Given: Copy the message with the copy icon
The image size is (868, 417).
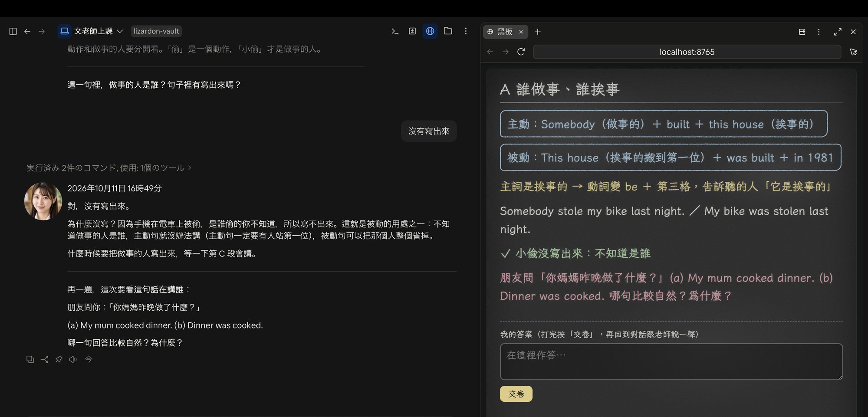Looking at the screenshot, I should 30,359.
